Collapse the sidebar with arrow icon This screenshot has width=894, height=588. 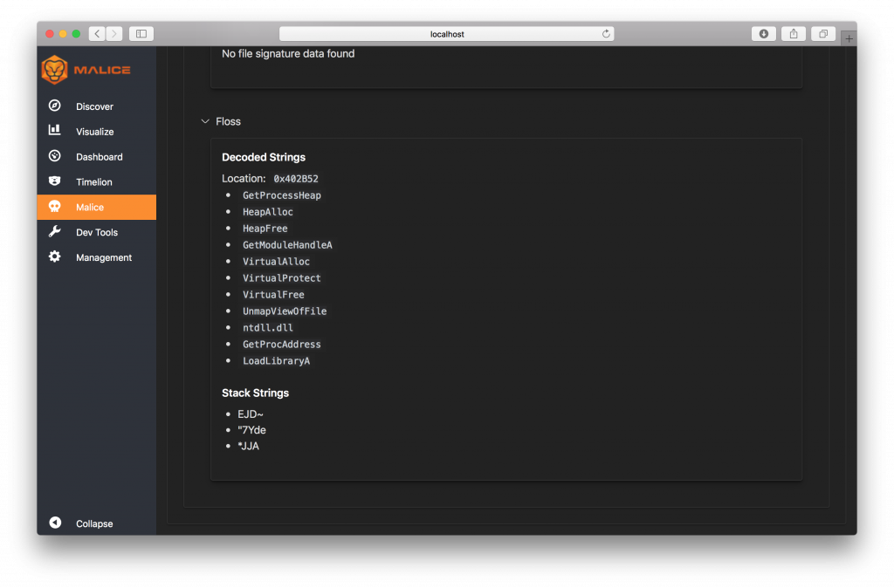coord(55,523)
